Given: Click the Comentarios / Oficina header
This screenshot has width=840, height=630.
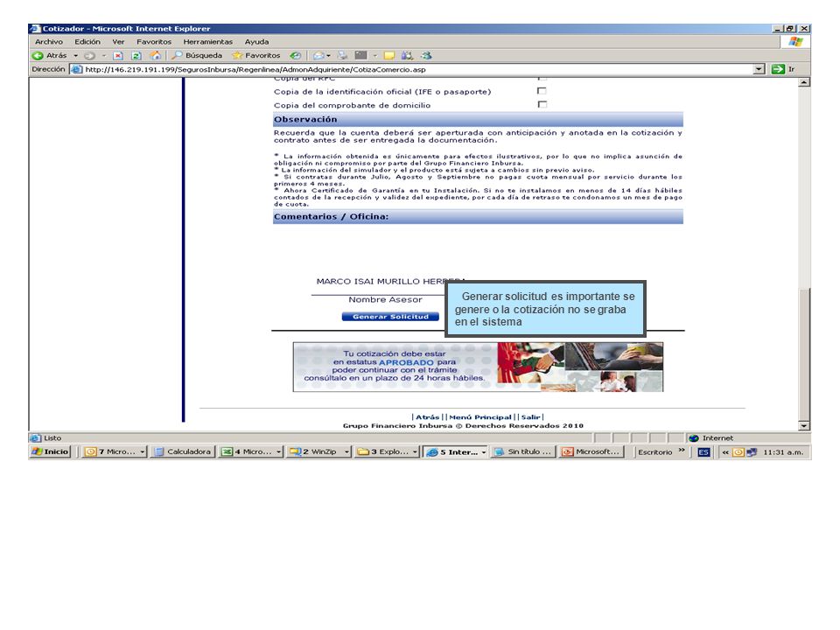Looking at the screenshot, I should [478, 216].
